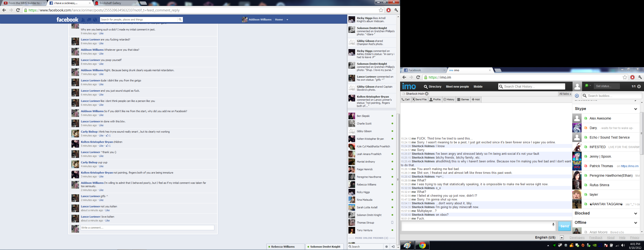This screenshot has width=644, height=250.
Task: Expand MORE ONLINE FRIENDS (2)
Action: point(372,238)
